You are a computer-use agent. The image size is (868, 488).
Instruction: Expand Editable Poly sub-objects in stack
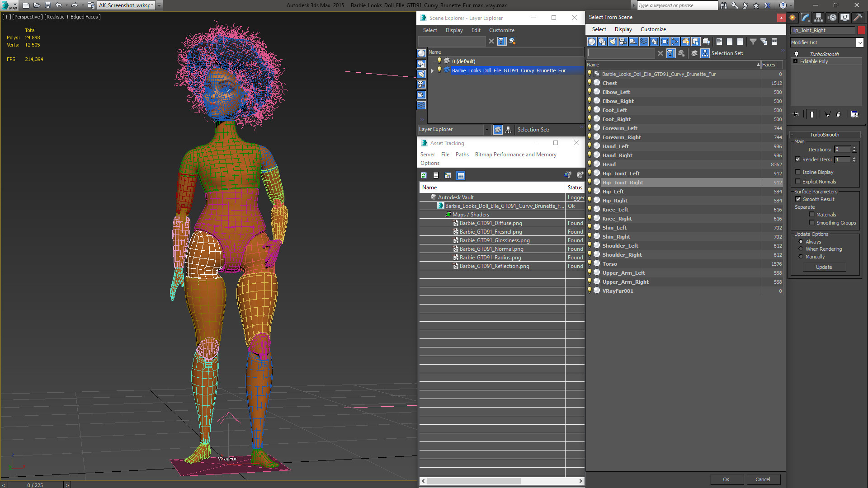click(795, 61)
